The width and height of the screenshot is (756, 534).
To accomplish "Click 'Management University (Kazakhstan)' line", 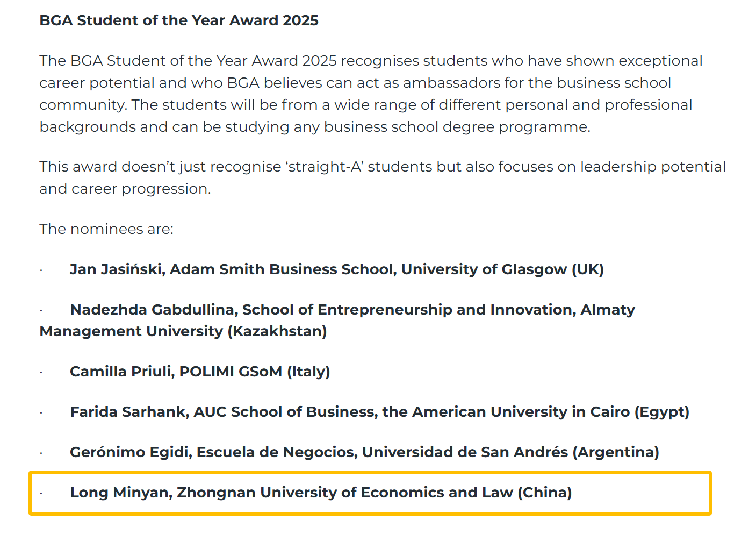I will (183, 331).
